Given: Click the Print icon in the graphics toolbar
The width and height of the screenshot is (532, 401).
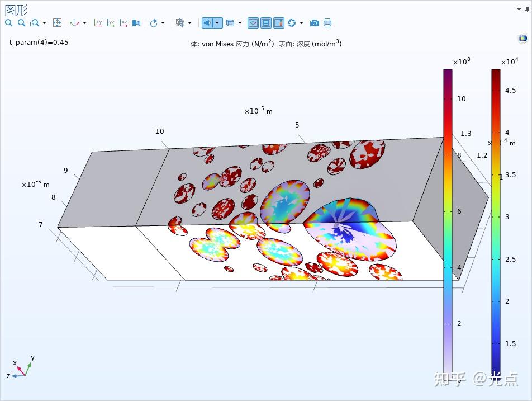Looking at the screenshot, I should pyautogui.click(x=327, y=23).
